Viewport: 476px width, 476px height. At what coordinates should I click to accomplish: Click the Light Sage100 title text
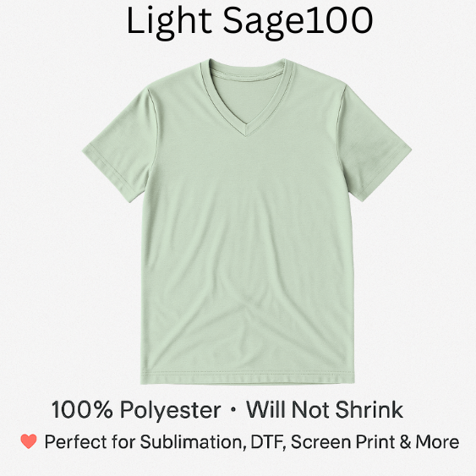pyautogui.click(x=249, y=21)
